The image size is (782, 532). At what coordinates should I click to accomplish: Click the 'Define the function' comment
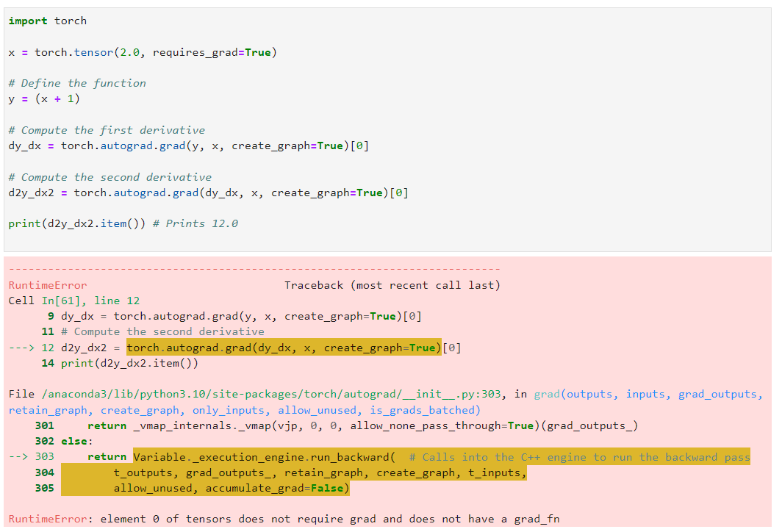[77, 83]
